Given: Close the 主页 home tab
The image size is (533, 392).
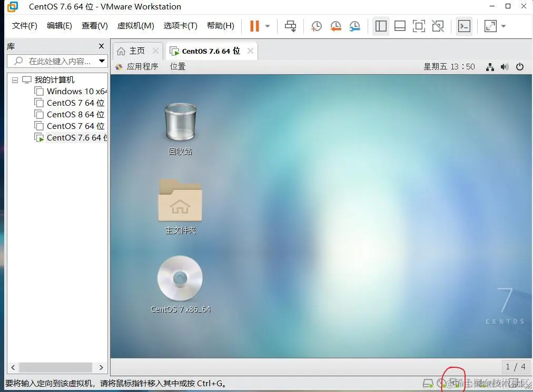Looking at the screenshot, I should tap(156, 51).
